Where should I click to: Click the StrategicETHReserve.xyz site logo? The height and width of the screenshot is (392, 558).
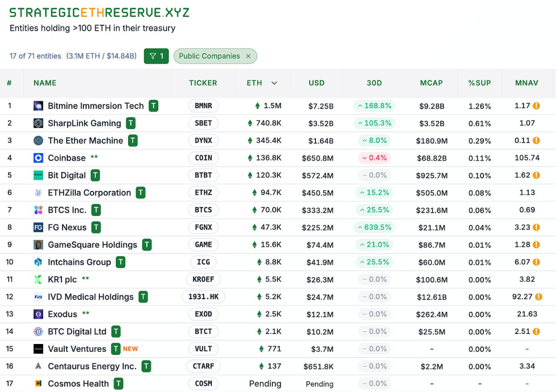point(100,12)
